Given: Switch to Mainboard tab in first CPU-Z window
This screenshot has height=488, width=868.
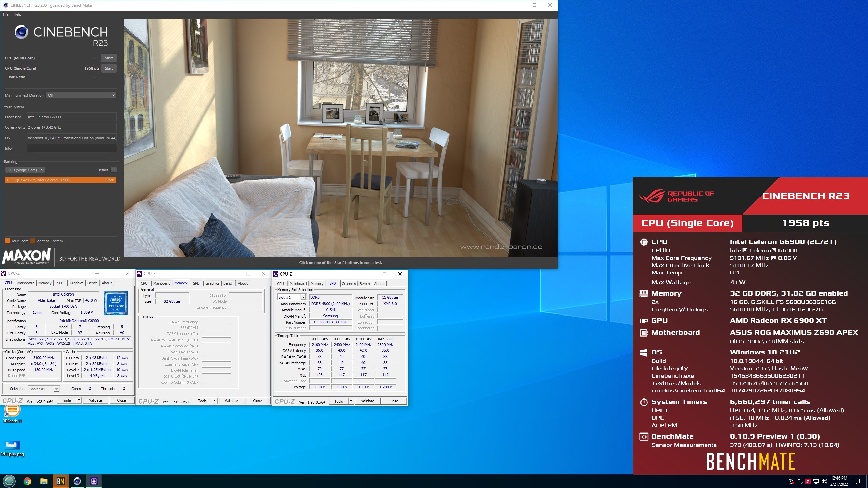Looking at the screenshot, I should pyautogui.click(x=26, y=283).
